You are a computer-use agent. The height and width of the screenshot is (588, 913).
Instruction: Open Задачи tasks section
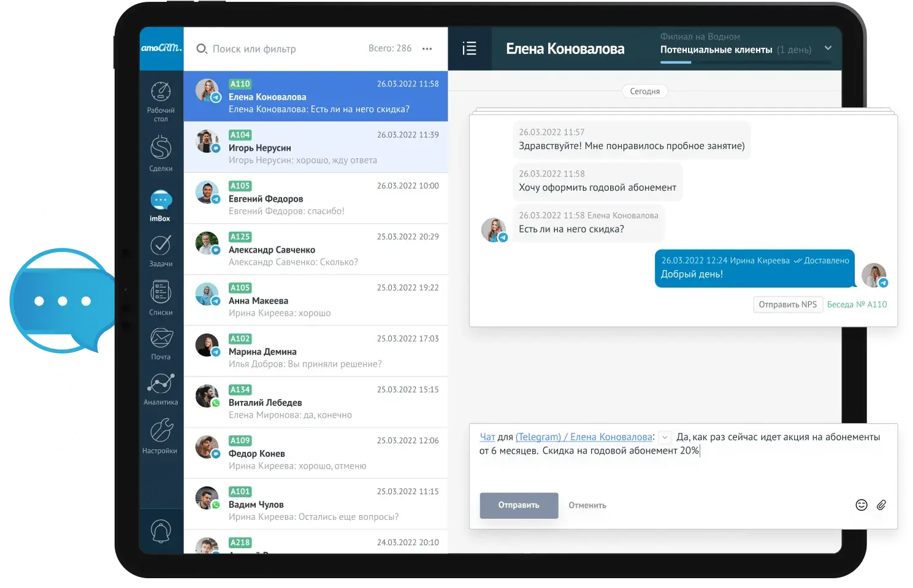pyautogui.click(x=161, y=251)
